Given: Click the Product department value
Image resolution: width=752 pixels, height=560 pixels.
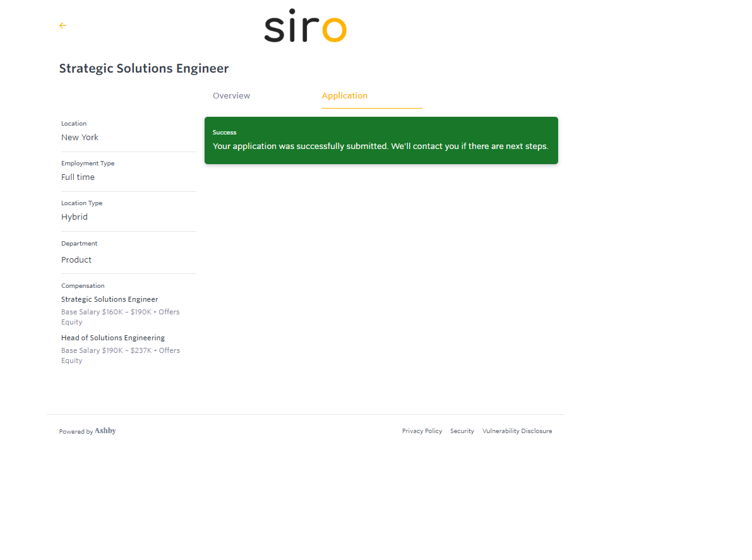Looking at the screenshot, I should tap(76, 260).
